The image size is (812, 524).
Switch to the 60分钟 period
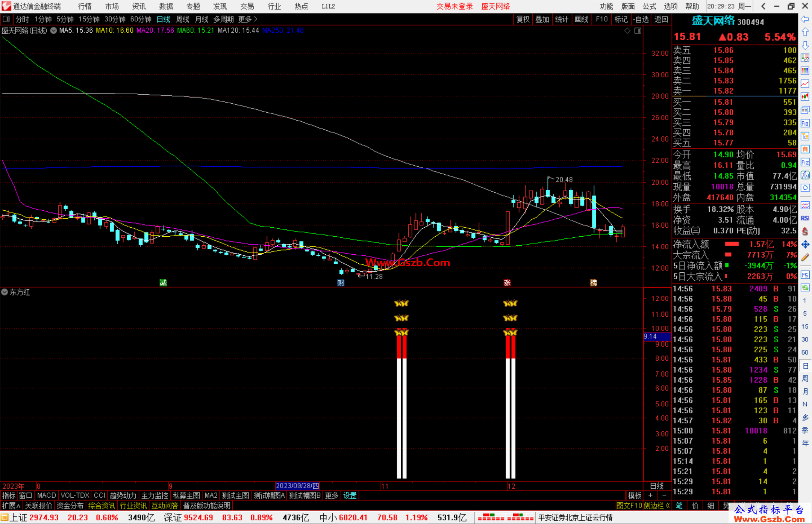(141, 19)
